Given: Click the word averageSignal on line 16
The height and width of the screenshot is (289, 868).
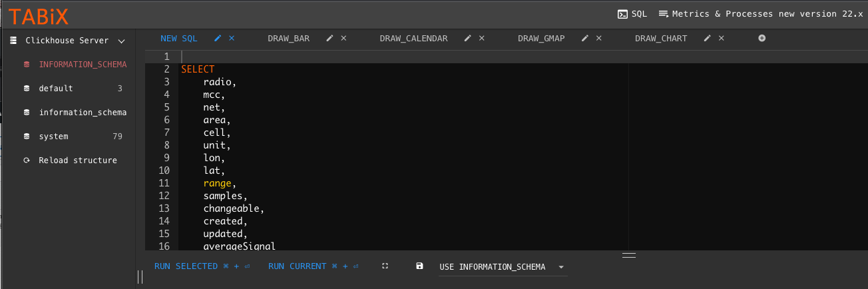Looking at the screenshot, I should [x=240, y=246].
